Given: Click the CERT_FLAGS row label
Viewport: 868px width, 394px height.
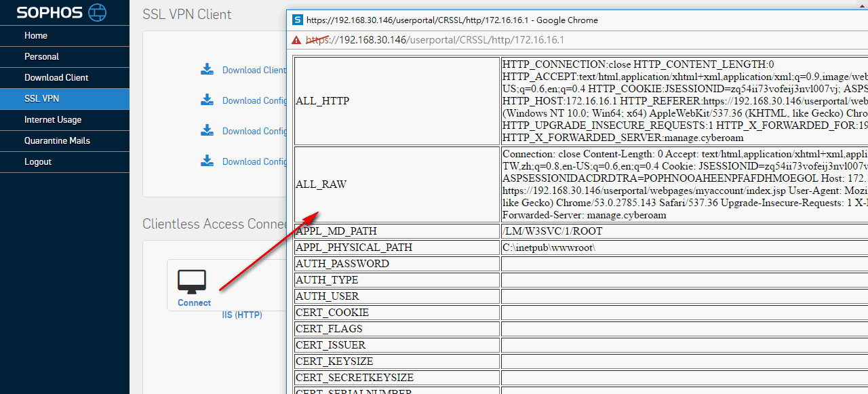Looking at the screenshot, I should click(397, 329).
